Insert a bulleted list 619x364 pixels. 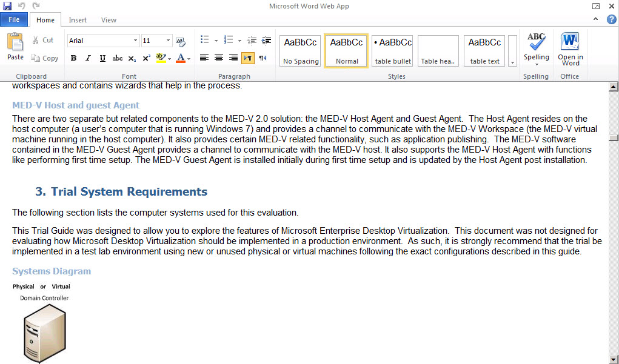click(x=204, y=40)
